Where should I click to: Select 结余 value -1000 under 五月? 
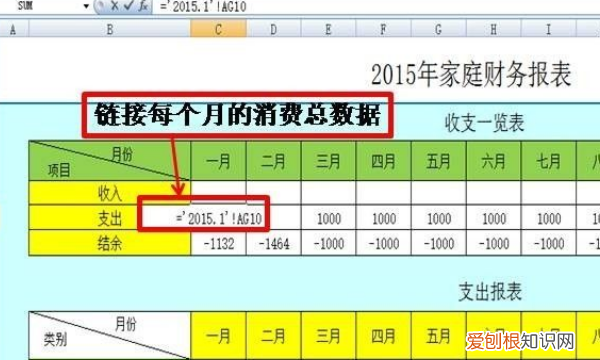click(439, 243)
